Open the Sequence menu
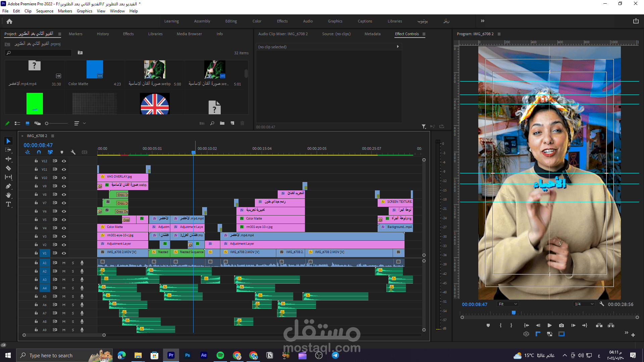 [45, 11]
